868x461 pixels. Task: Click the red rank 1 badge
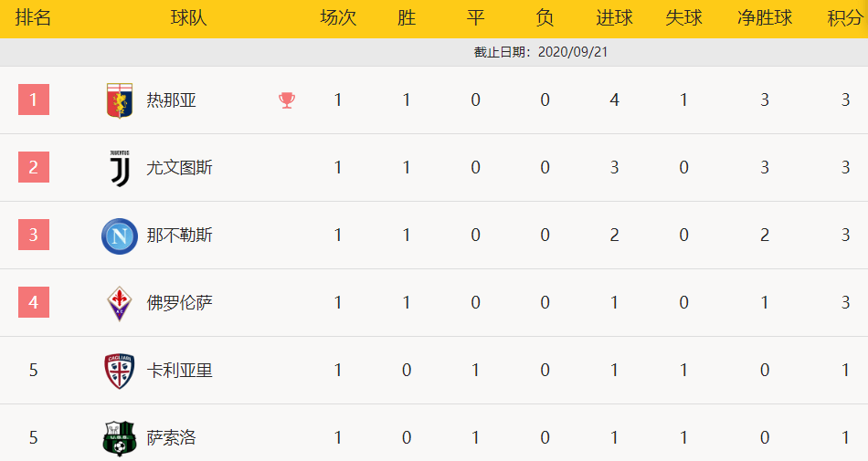coord(34,100)
